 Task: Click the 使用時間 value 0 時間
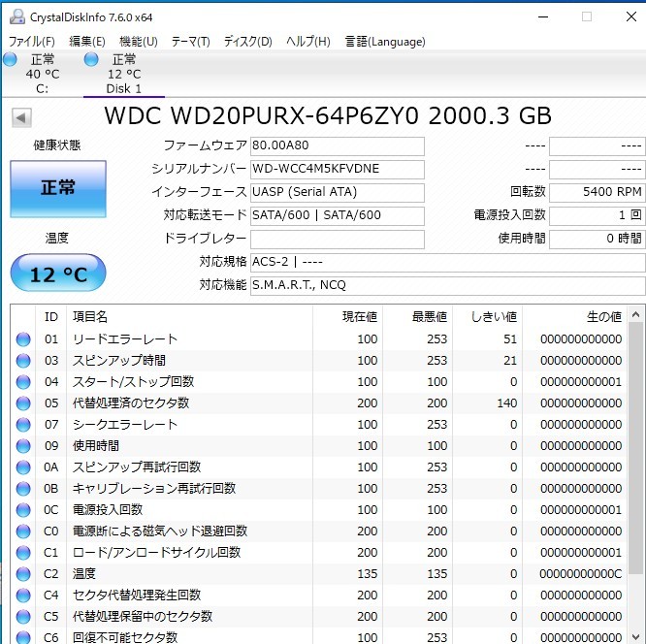(x=597, y=239)
